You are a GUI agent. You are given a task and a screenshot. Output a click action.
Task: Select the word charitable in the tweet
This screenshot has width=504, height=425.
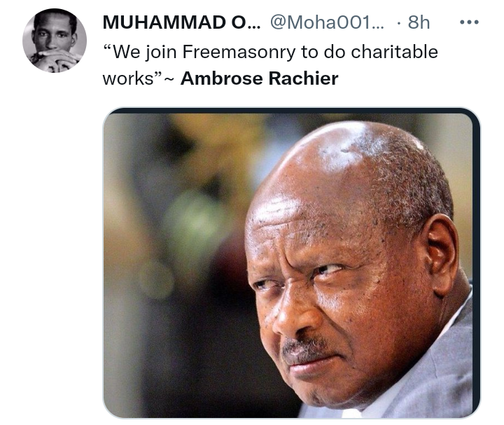tap(394, 52)
